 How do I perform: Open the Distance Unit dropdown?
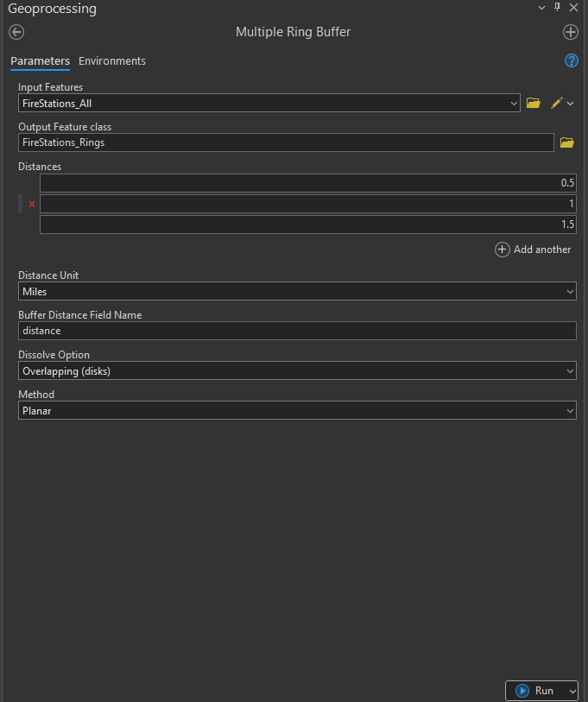coord(569,291)
